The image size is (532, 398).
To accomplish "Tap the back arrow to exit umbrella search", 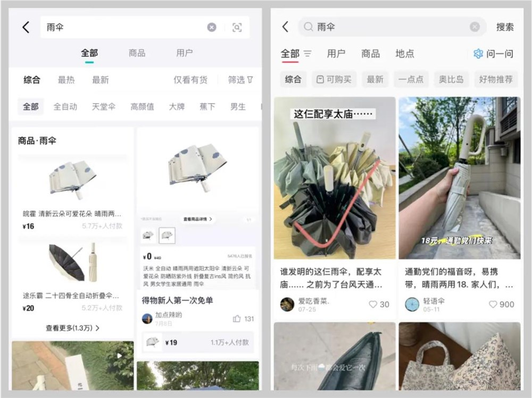I will (25, 27).
